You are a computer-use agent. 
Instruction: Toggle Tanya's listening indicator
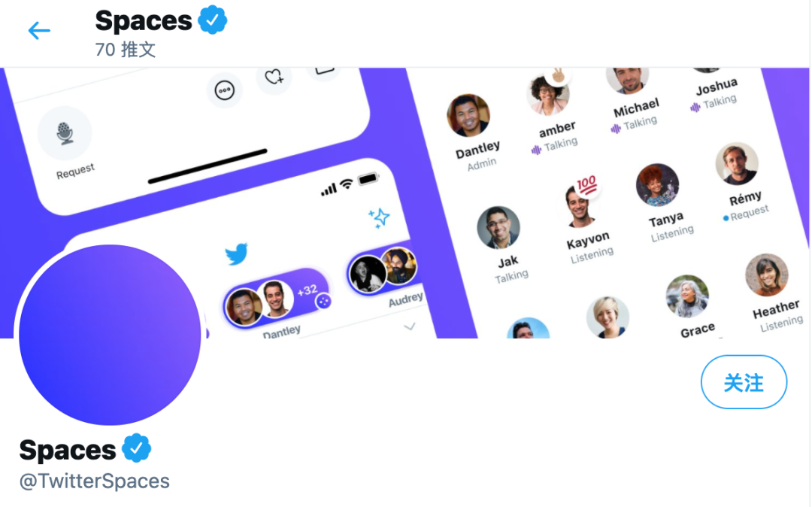click(x=670, y=232)
